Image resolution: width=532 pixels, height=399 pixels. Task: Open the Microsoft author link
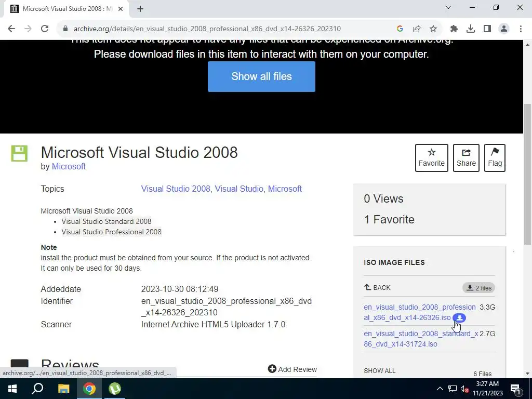click(69, 167)
